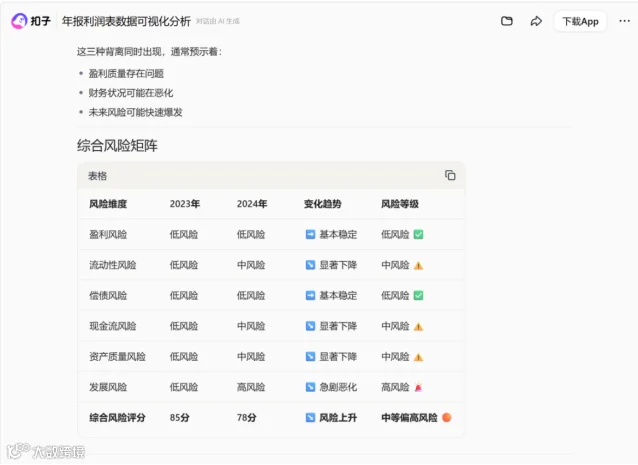Click warning icon in 现金流风险 row
The width and height of the screenshot is (638, 465).
pyautogui.click(x=418, y=327)
